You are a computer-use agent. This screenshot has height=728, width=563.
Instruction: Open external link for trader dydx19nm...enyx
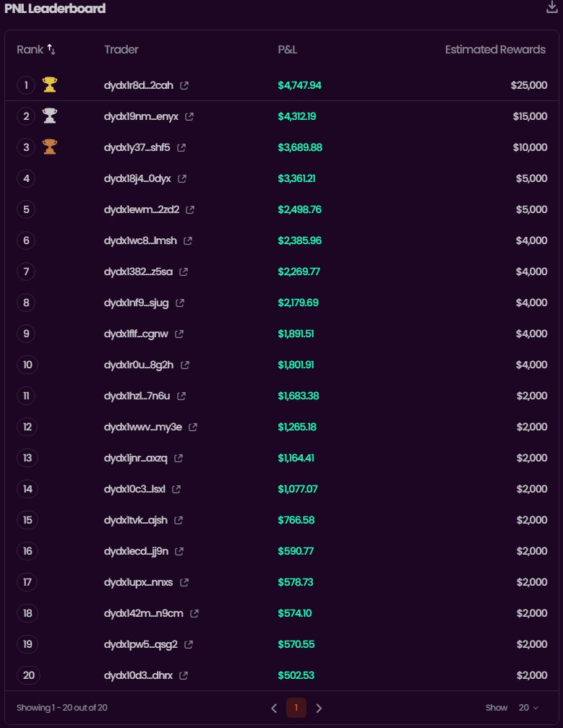coord(189,116)
